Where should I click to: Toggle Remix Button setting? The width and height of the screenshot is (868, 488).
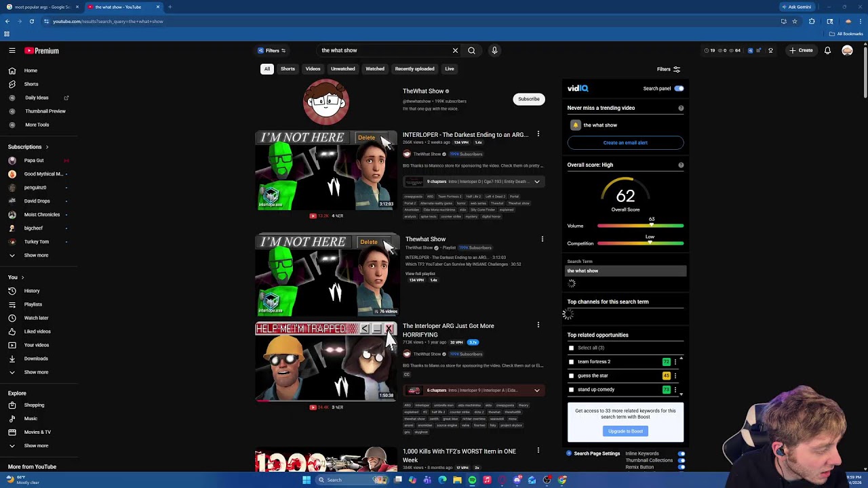pos(681,467)
